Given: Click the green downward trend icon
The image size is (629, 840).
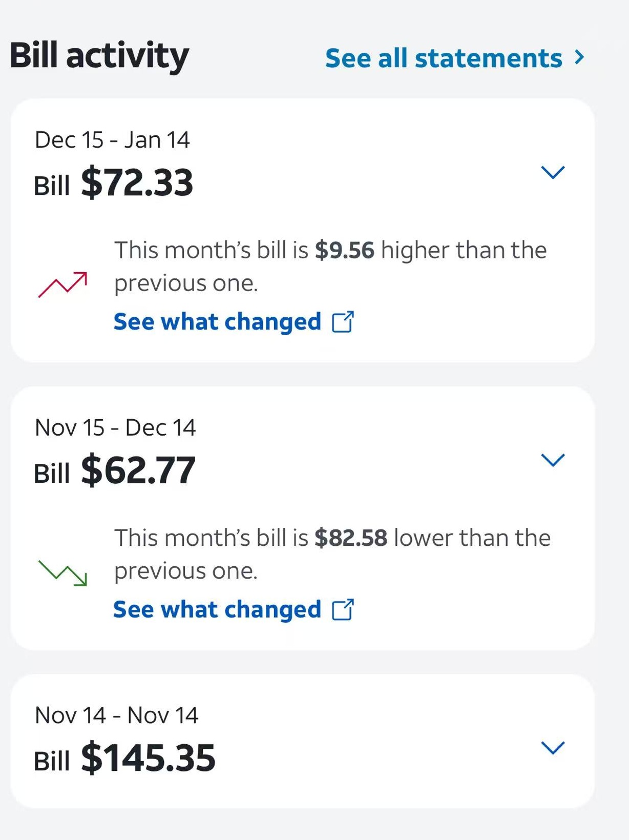Looking at the screenshot, I should coord(62,572).
